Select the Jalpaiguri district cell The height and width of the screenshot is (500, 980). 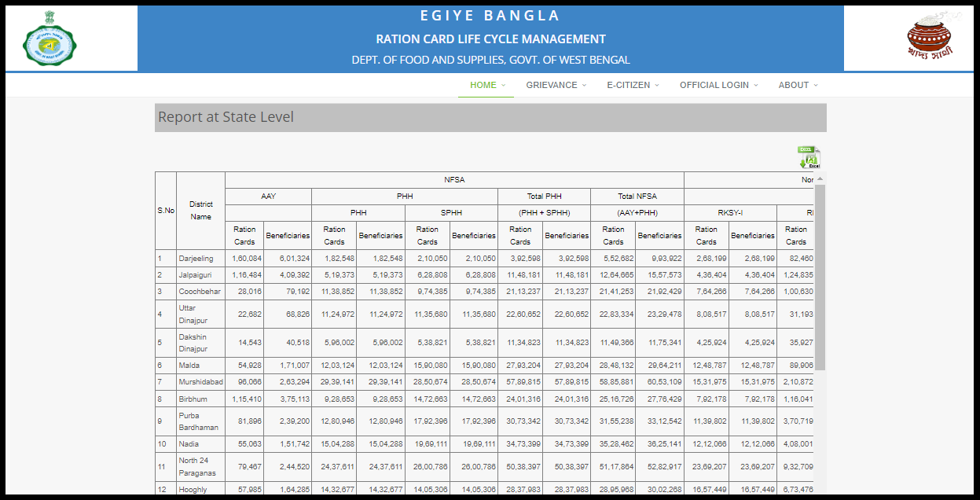[x=200, y=275]
